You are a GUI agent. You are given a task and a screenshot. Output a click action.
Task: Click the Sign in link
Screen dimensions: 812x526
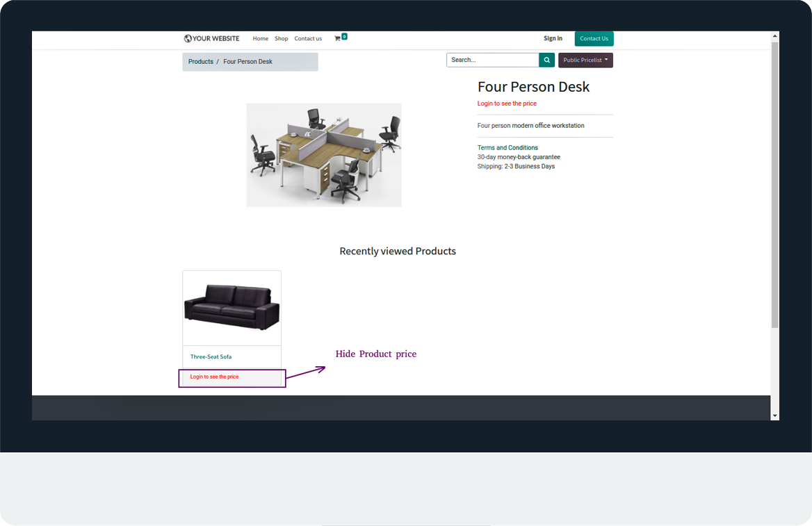tap(553, 38)
